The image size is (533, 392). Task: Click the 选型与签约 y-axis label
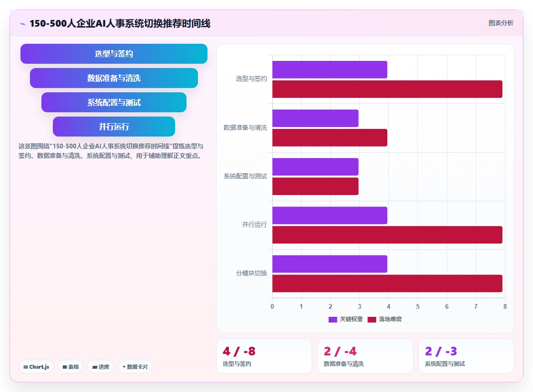(252, 79)
